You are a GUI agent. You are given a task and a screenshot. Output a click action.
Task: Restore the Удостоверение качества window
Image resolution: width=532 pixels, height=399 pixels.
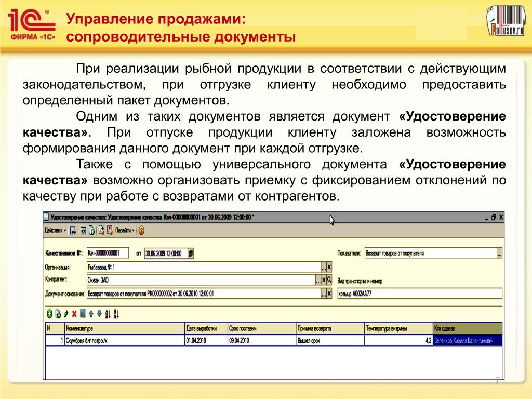coord(494,217)
